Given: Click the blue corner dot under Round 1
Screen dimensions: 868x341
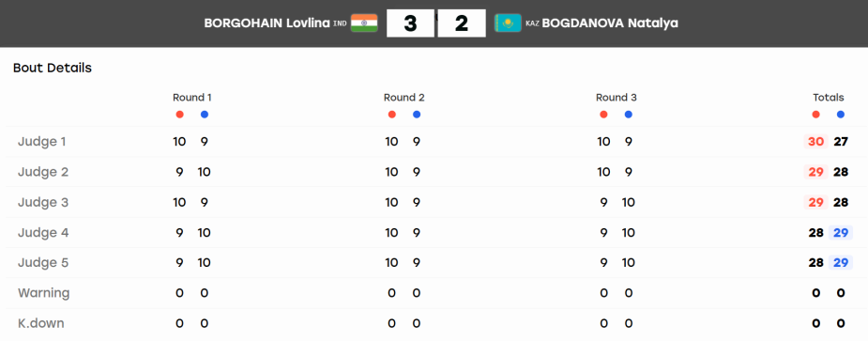Looking at the screenshot, I should click(x=205, y=115).
